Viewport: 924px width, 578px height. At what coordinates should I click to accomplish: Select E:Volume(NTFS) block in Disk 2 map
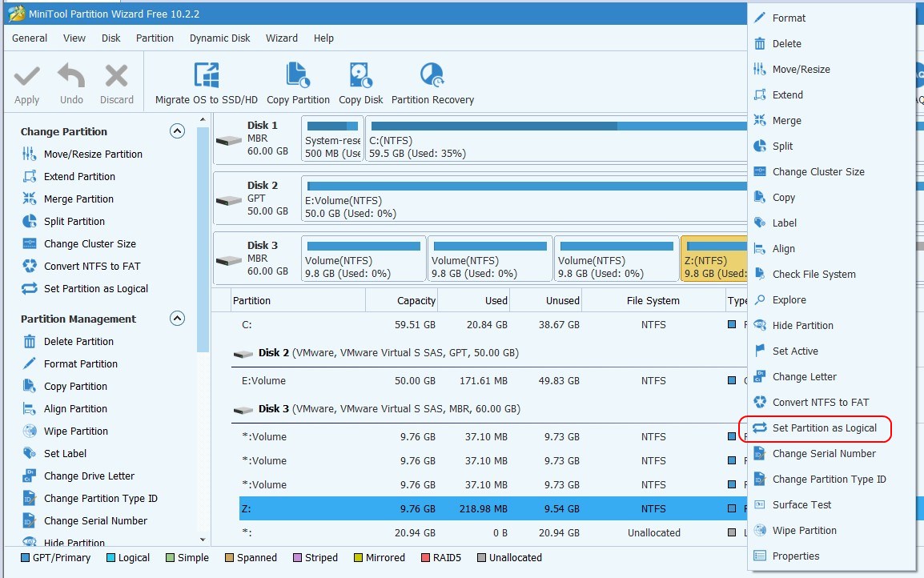[524, 199]
